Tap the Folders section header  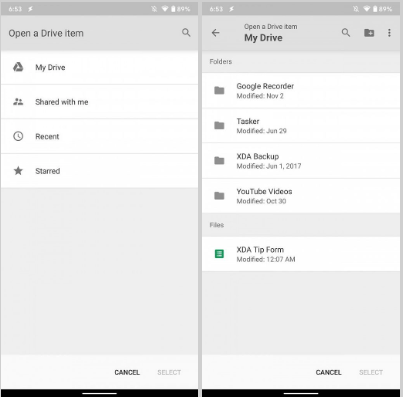pos(221,62)
